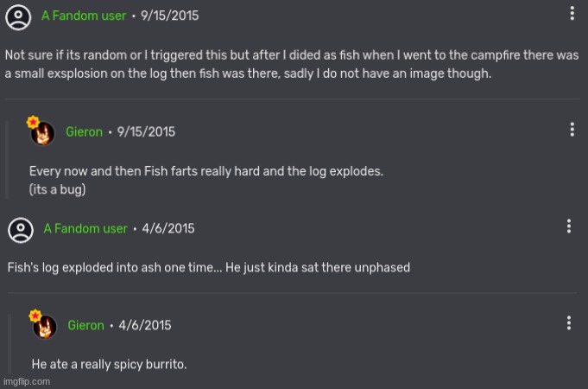This screenshot has height=389, width=588.
Task: Click the 9/15/2015 timestamp next to Gieron
Action: point(146,131)
